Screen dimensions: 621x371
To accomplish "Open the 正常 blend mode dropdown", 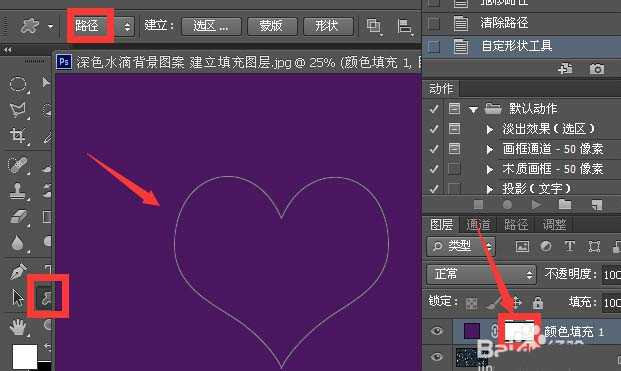I will coord(482,274).
